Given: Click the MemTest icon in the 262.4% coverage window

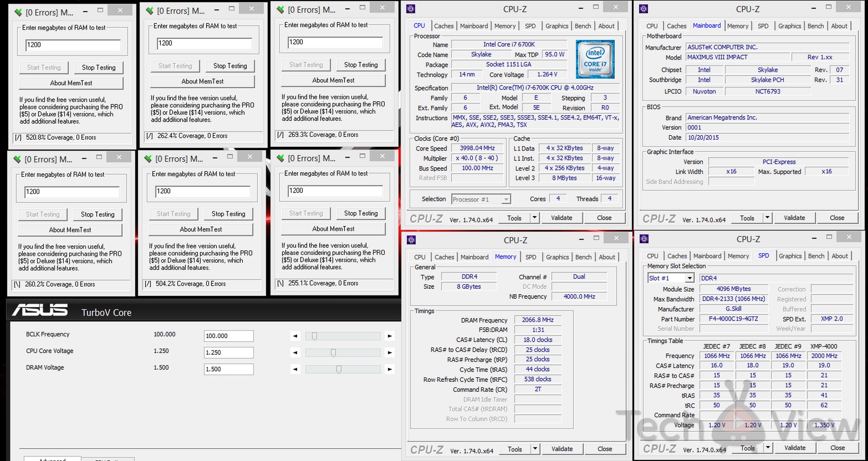Looking at the screenshot, I should tap(149, 10).
